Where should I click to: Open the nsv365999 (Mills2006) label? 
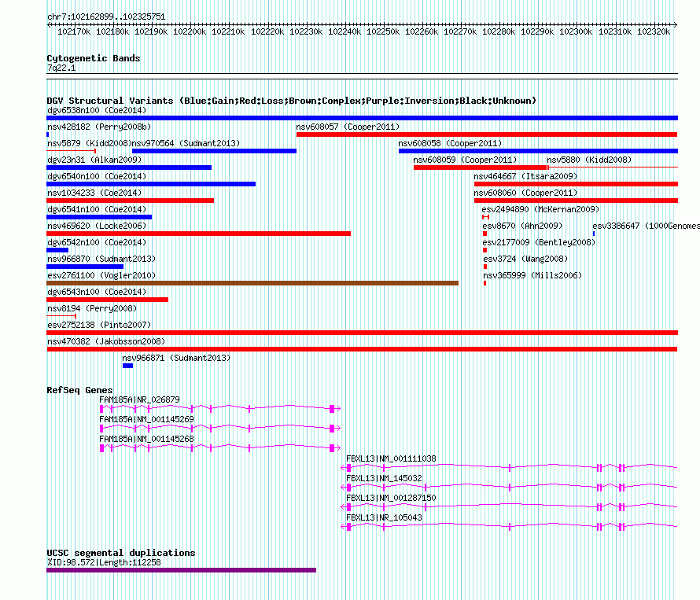click(532, 275)
